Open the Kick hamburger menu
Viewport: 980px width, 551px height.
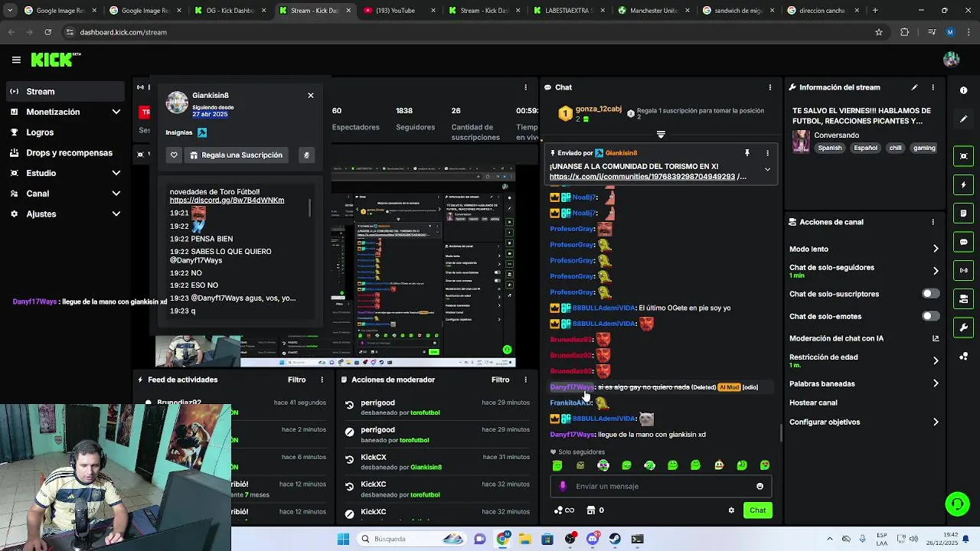tap(16, 60)
